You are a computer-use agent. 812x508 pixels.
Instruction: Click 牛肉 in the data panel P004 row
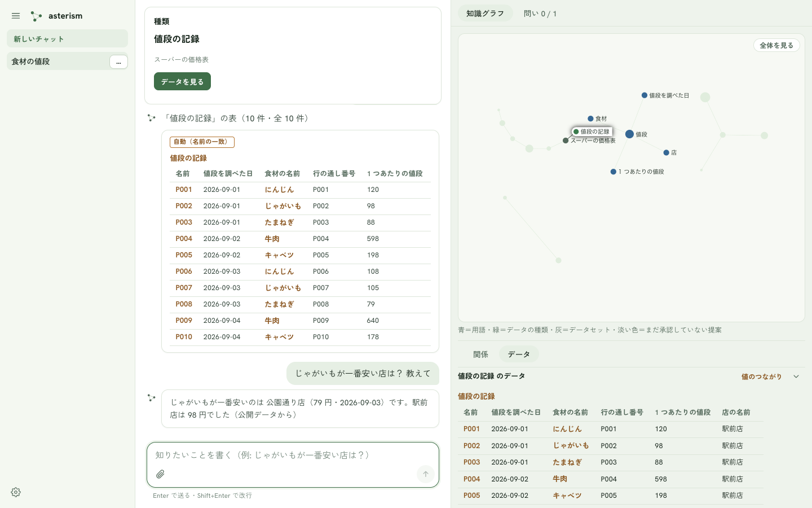point(560,479)
